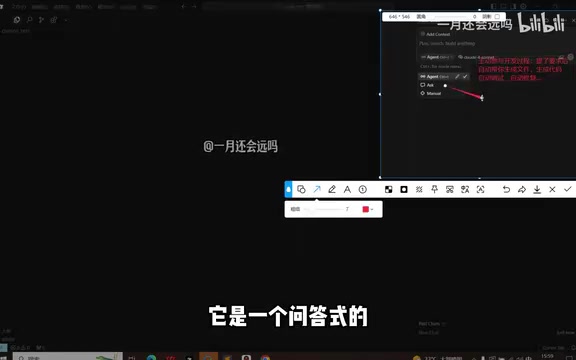Click the Add Context button
Image resolution: width=576 pixels, height=360 pixels.
pyautogui.click(x=435, y=34)
